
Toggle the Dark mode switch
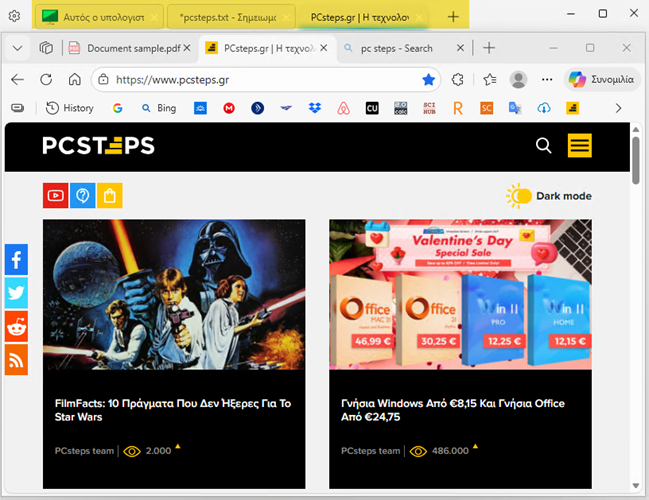(520, 196)
